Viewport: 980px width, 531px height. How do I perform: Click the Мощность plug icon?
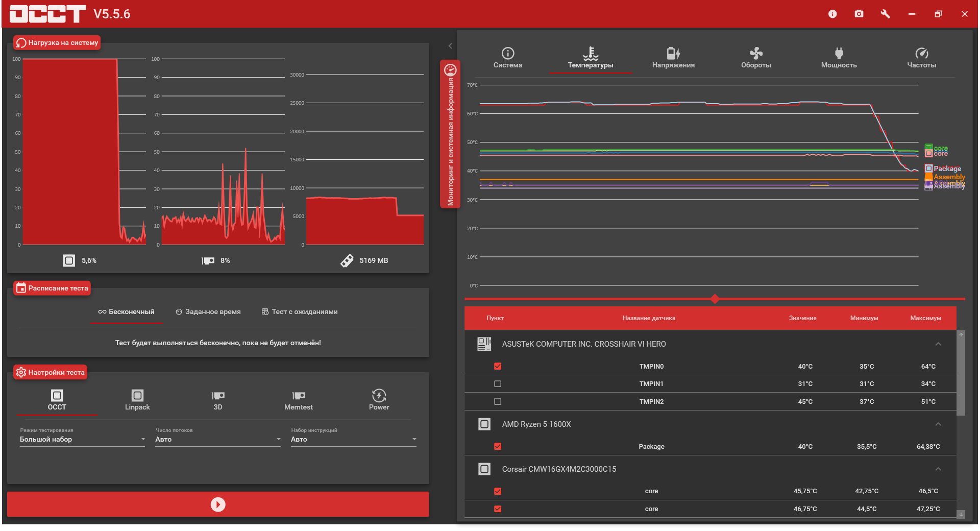point(839,53)
